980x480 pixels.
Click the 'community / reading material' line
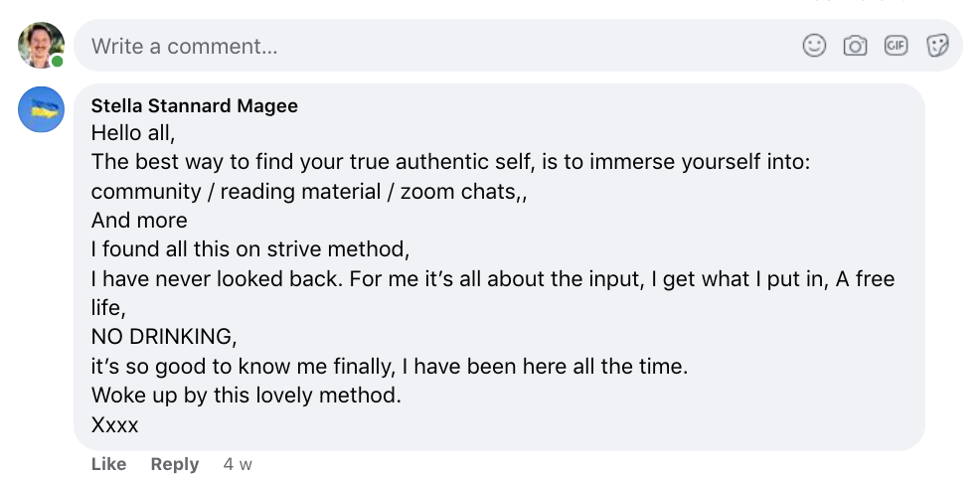(308, 191)
